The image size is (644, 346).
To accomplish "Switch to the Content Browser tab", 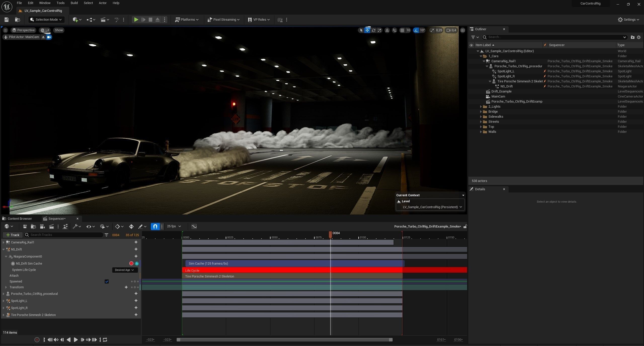I will tap(20, 218).
